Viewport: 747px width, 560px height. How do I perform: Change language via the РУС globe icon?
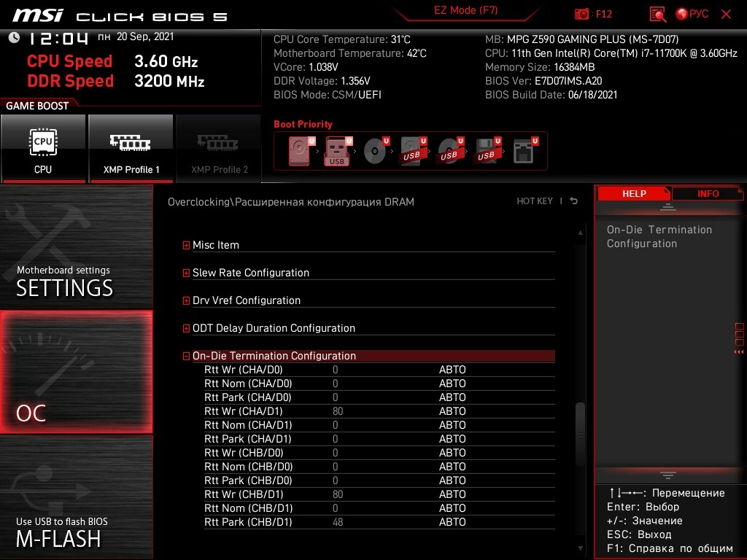pyautogui.click(x=692, y=14)
